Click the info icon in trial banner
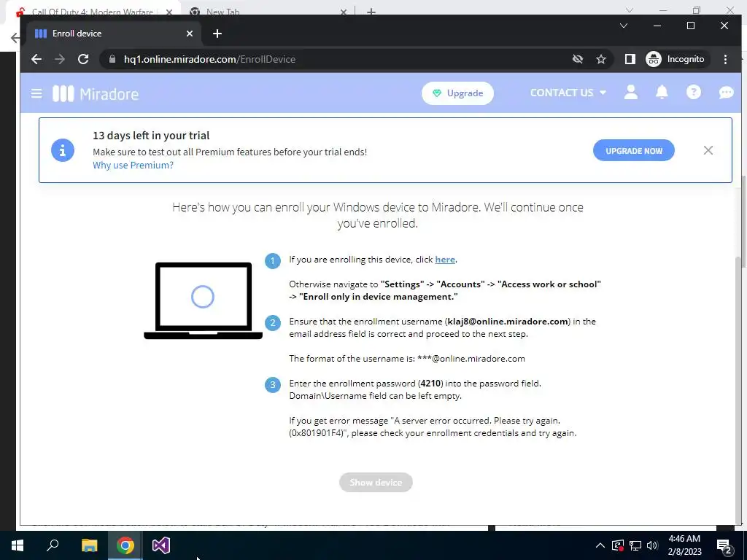Image resolution: width=747 pixels, height=560 pixels. point(63,150)
